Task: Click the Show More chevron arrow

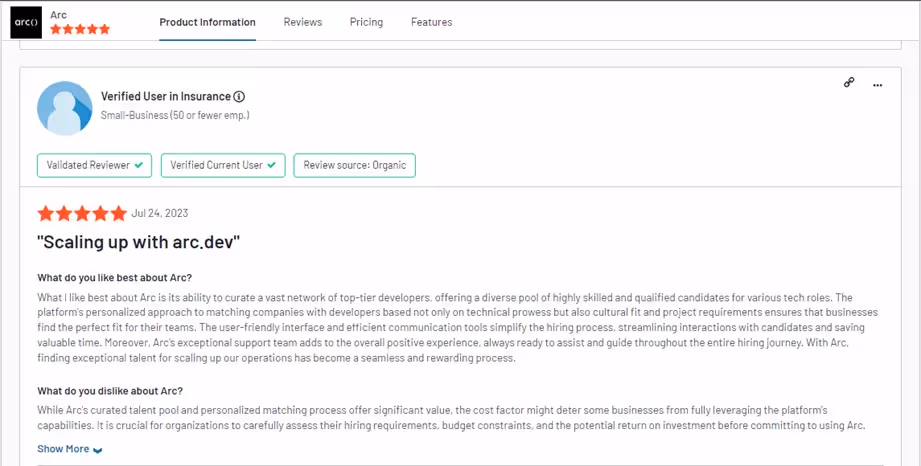Action: [x=98, y=450]
